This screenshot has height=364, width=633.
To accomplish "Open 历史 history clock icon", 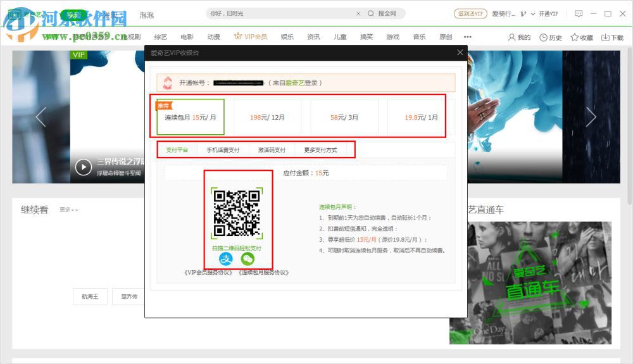I will [x=551, y=37].
